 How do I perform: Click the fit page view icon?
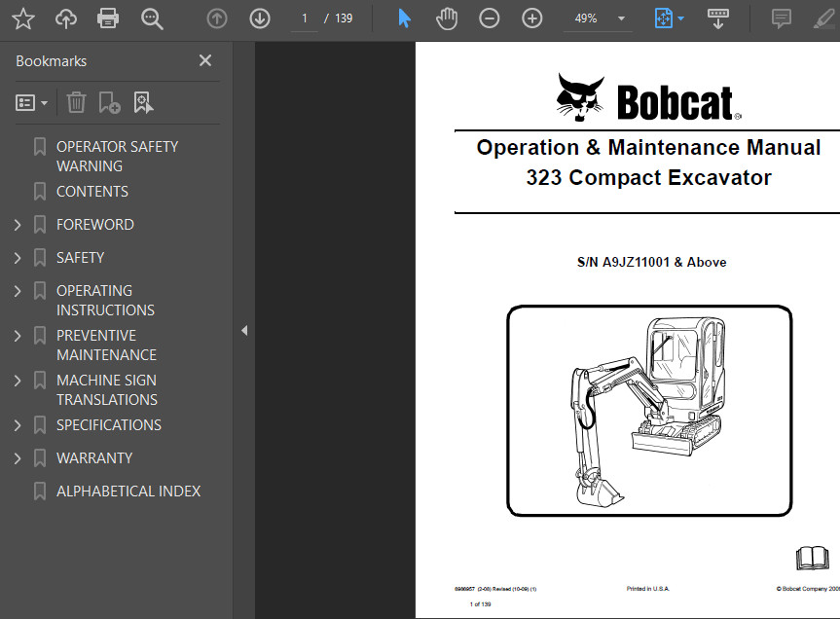tap(663, 18)
